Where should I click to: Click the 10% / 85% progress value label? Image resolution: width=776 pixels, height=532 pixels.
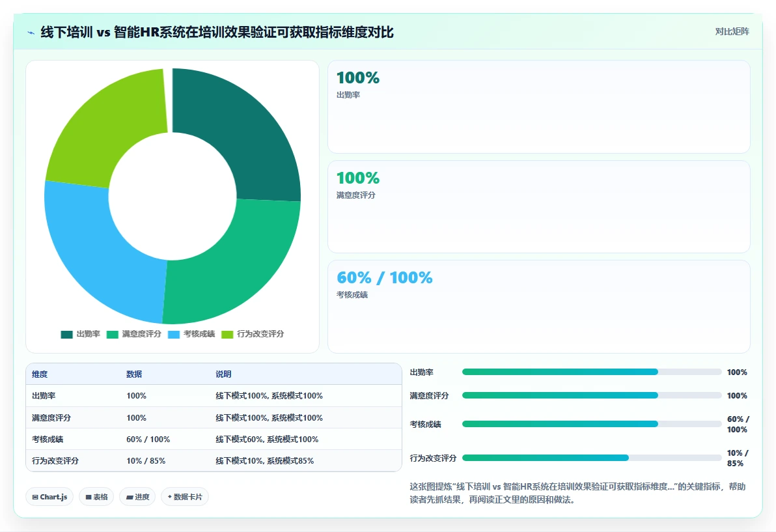point(738,458)
